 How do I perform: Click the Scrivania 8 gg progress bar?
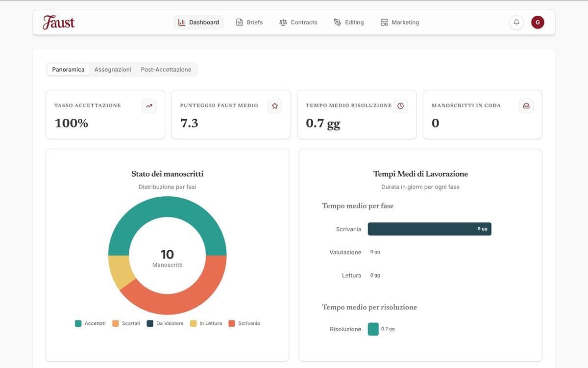coord(430,229)
